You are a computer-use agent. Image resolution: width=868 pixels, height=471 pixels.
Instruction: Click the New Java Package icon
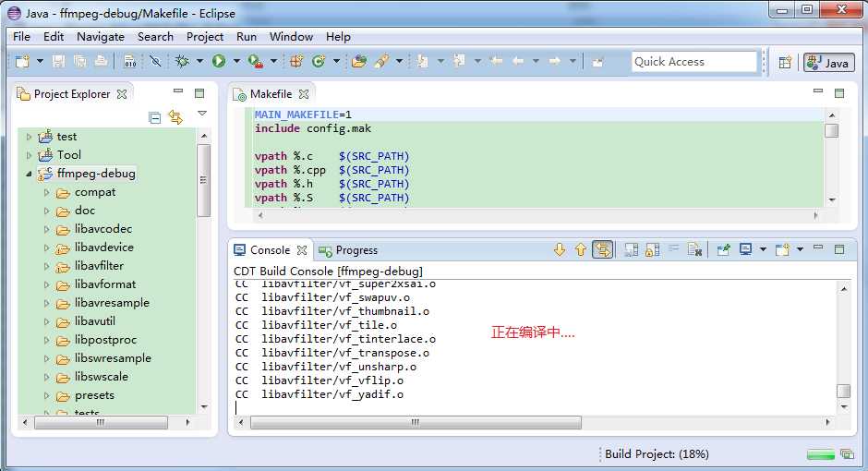click(x=296, y=61)
